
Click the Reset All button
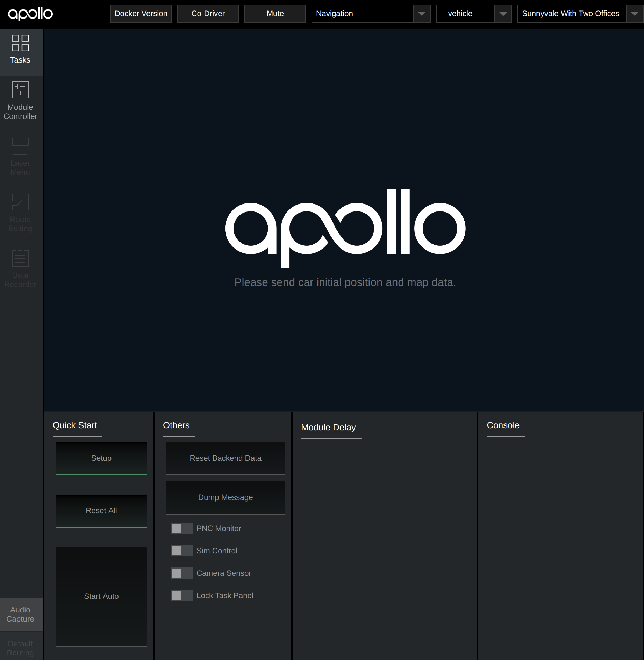click(101, 511)
